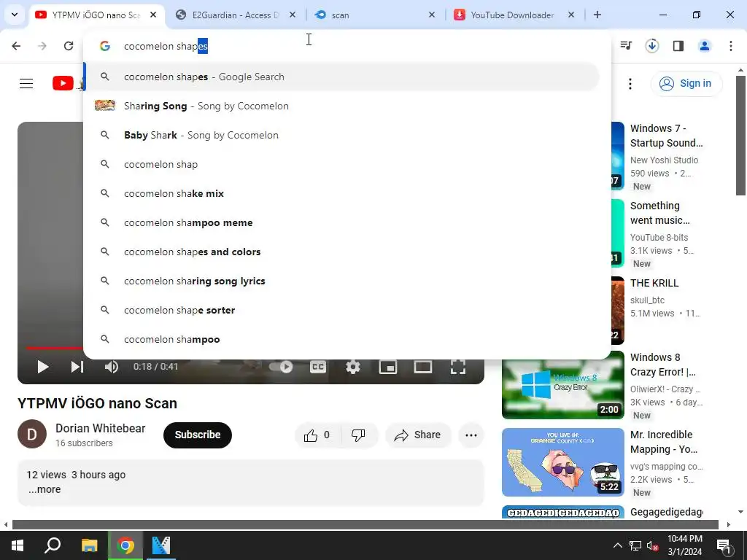Click the page vertical scrollbar
This screenshot has height=560, width=747.
pyautogui.click(x=740, y=135)
